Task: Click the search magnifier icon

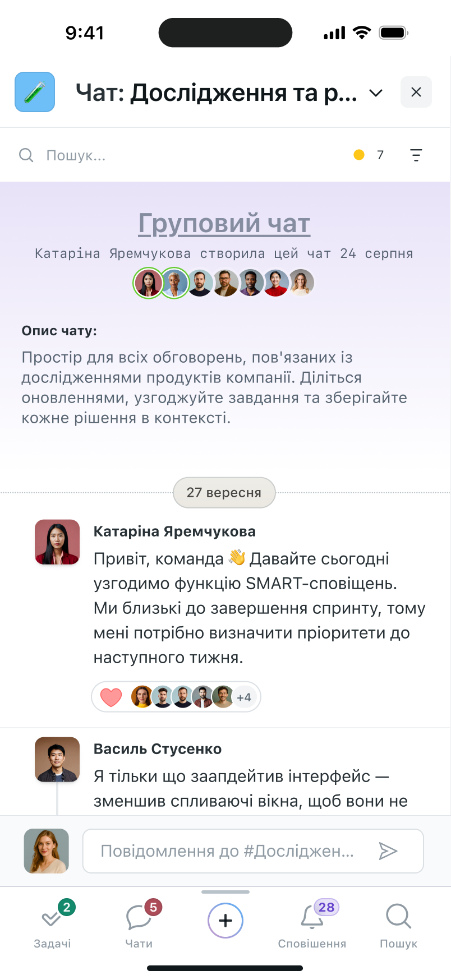Action: (x=26, y=155)
